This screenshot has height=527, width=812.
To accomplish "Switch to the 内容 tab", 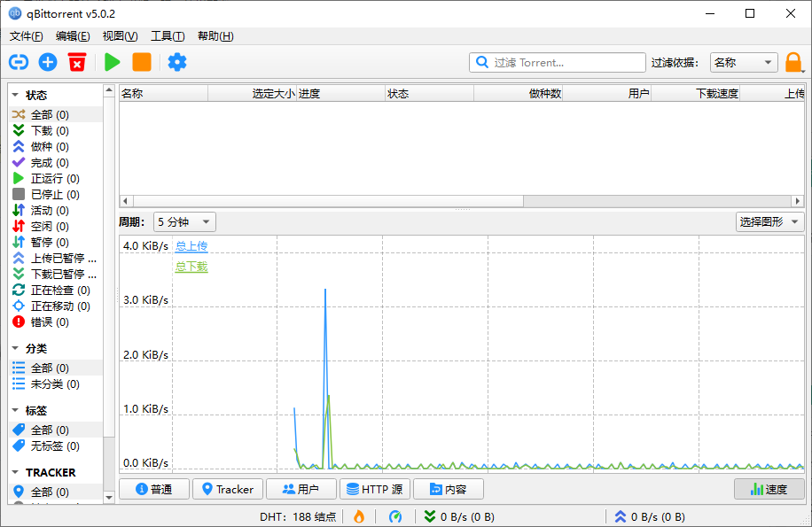I will (448, 489).
